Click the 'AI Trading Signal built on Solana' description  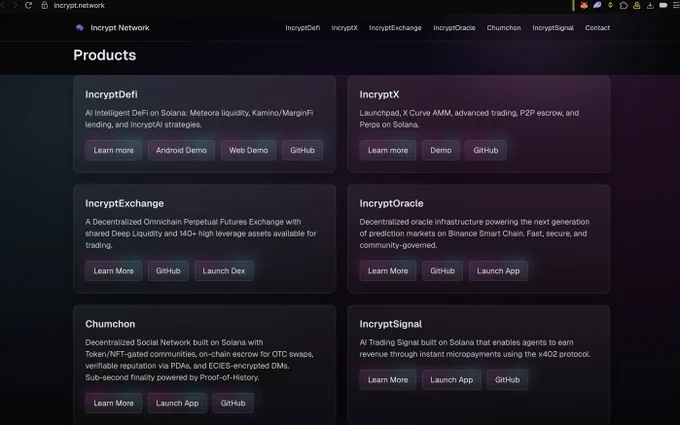pyautogui.click(x=475, y=348)
